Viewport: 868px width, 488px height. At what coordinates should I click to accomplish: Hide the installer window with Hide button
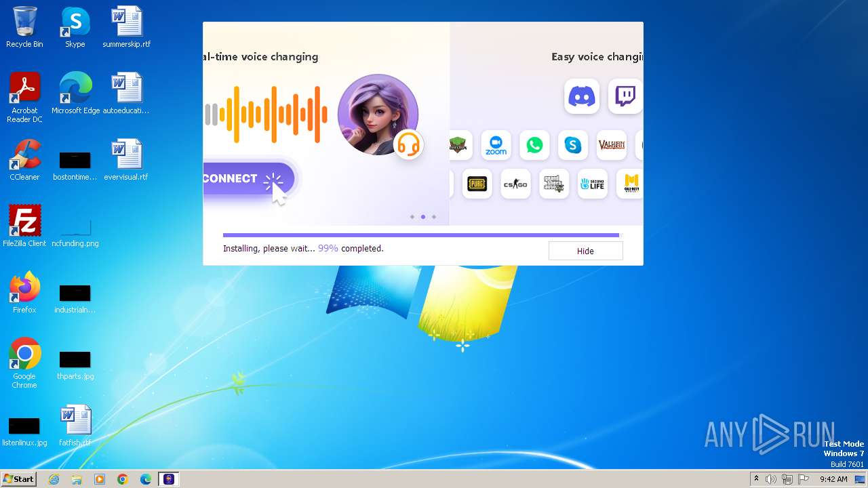585,251
